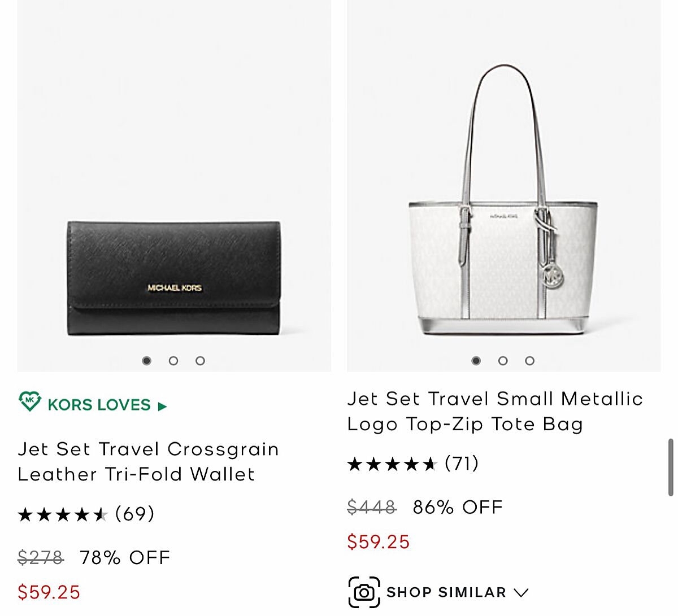The height and width of the screenshot is (616, 678).
Task: Click the camera icon beside Shop Similar
Action: 364,592
